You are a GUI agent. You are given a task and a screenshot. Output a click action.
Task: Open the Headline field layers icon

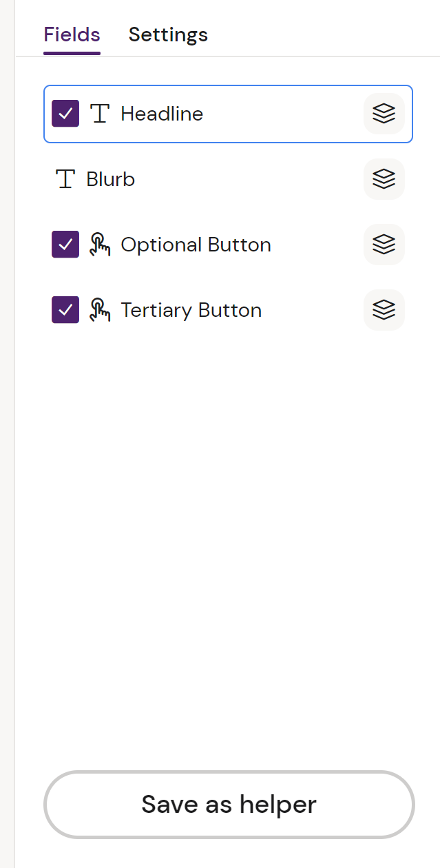coord(384,114)
